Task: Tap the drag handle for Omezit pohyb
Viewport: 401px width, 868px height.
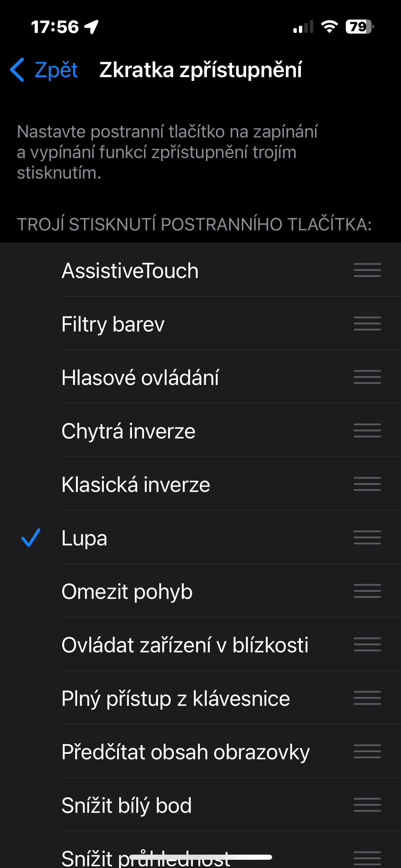Action: click(x=367, y=591)
